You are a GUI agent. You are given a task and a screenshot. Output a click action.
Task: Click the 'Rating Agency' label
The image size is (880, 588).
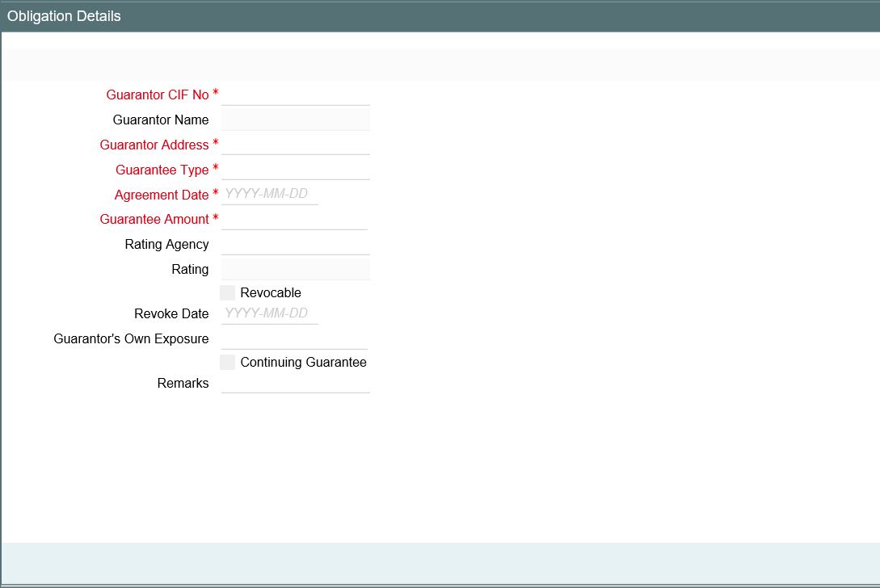click(x=166, y=244)
